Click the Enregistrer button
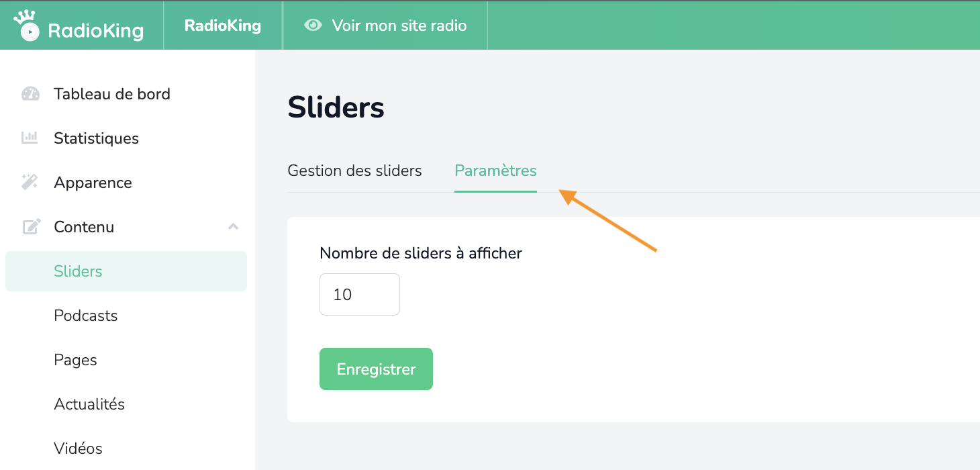The height and width of the screenshot is (470, 980). 376,369
